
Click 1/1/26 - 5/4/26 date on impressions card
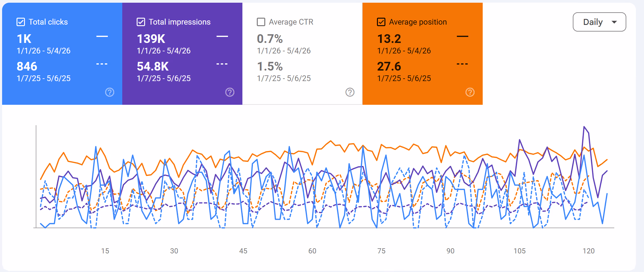[164, 51]
